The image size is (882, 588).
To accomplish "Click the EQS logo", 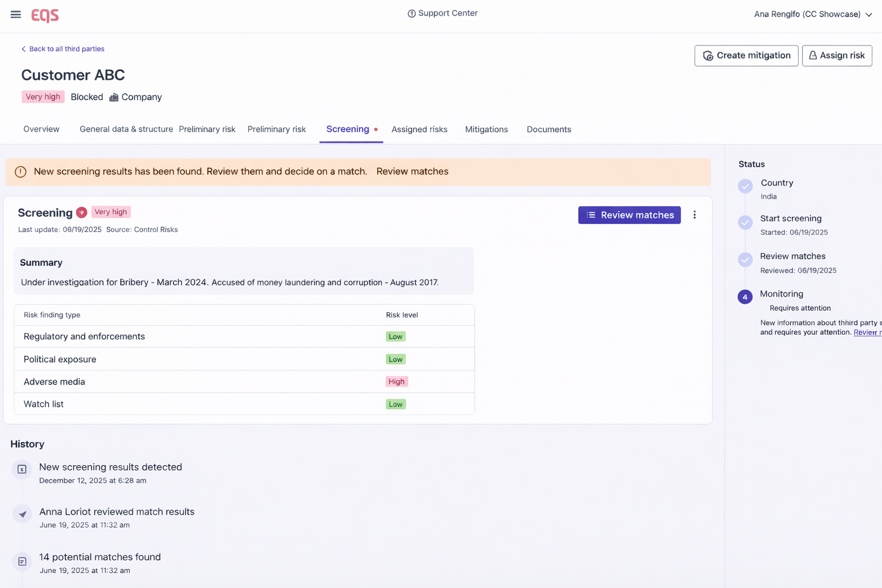I will click(45, 15).
